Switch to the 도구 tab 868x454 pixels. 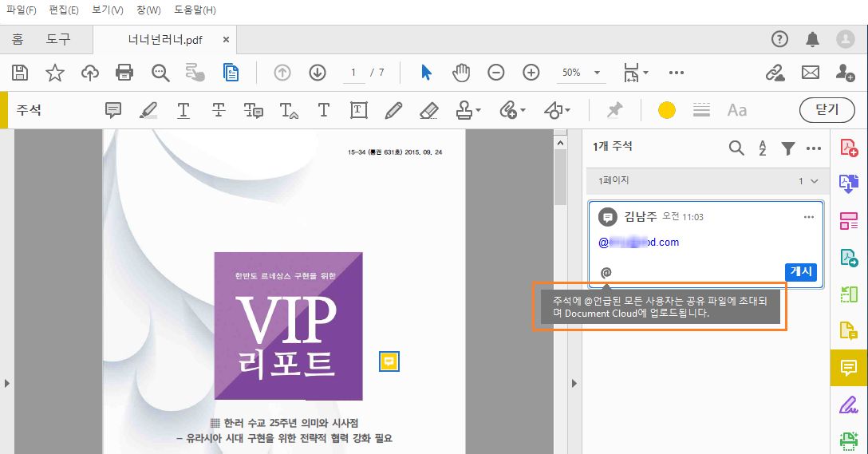(58, 39)
